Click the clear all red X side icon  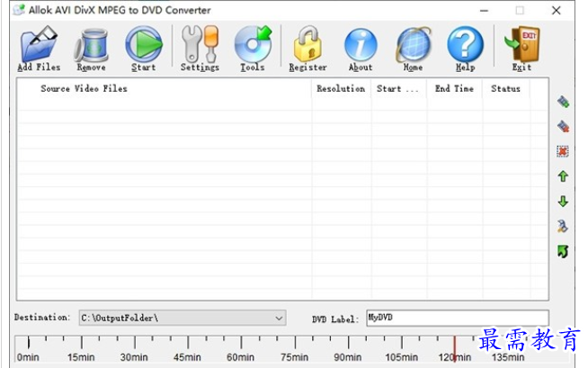click(x=563, y=151)
